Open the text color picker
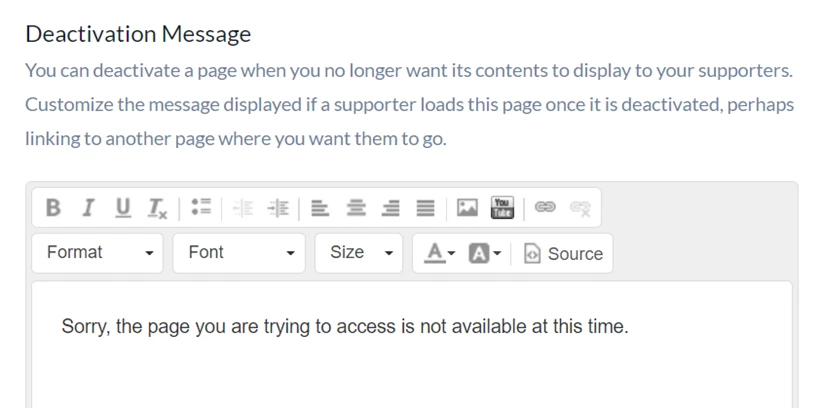Screen dimensions: 820x408 (440, 253)
